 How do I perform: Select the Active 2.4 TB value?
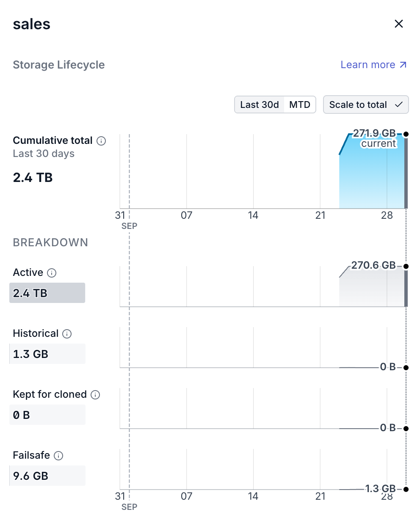tap(47, 293)
